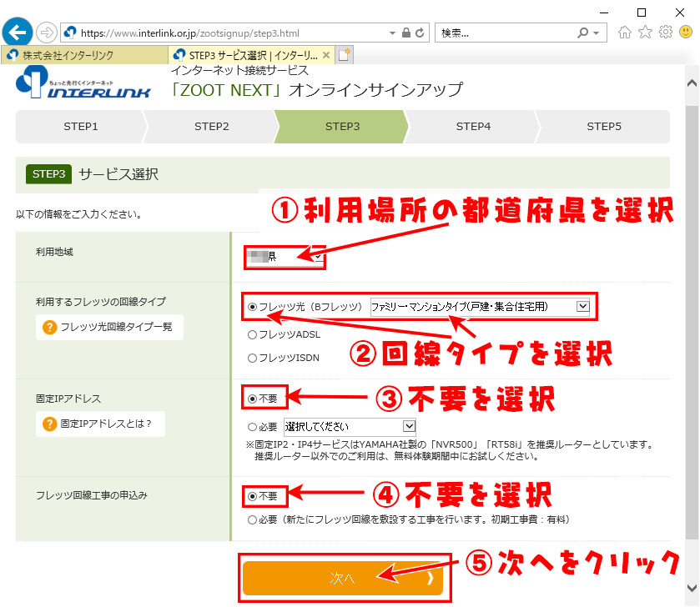This screenshot has height=607, width=700.
Task: Click the vertical scrollbar thumb
Action: 692,322
